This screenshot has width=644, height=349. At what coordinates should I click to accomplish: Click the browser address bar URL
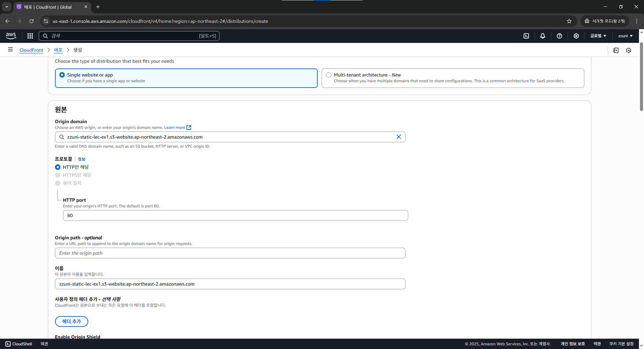160,21
